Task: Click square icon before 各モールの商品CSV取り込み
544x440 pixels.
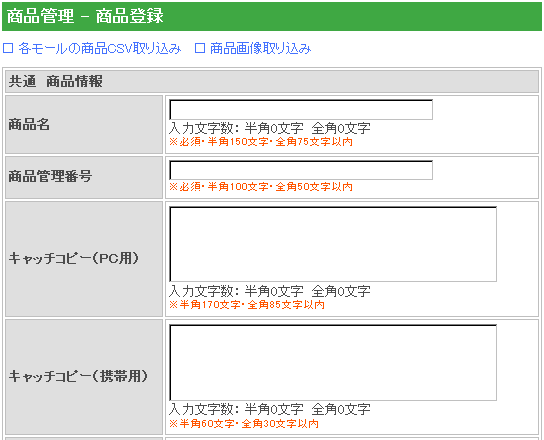Action: 8,48
